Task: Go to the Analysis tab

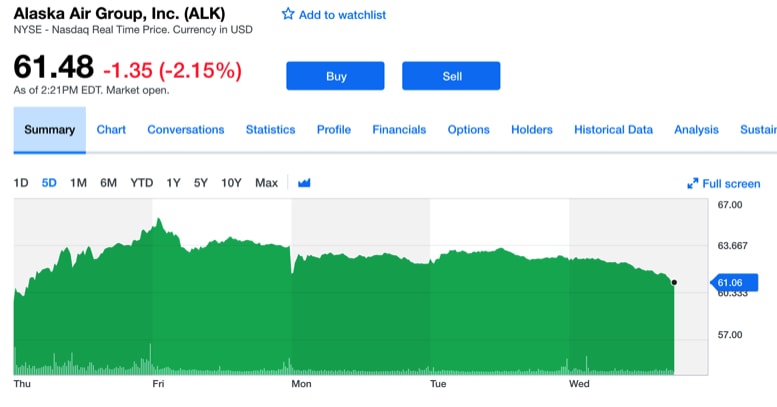Action: click(696, 130)
